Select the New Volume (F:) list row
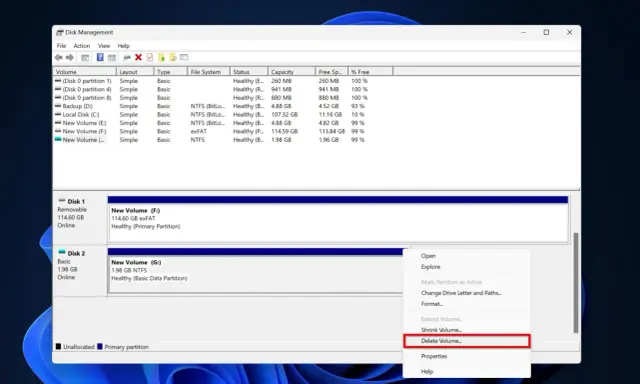This screenshot has width=640, height=384. tap(211, 131)
